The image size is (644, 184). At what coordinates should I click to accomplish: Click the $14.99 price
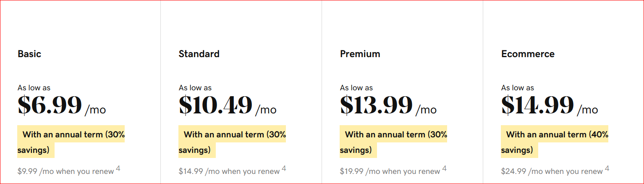[x=537, y=105]
